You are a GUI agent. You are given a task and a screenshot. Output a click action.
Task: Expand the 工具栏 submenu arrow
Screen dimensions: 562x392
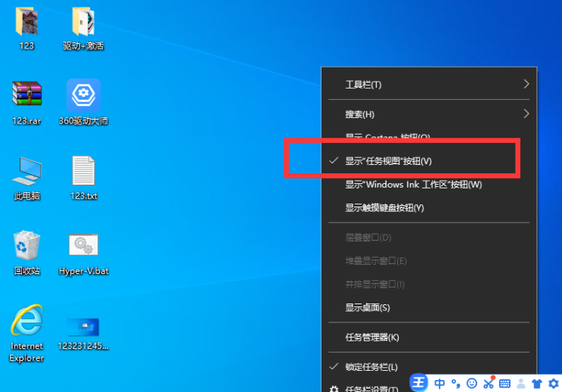[x=526, y=84]
